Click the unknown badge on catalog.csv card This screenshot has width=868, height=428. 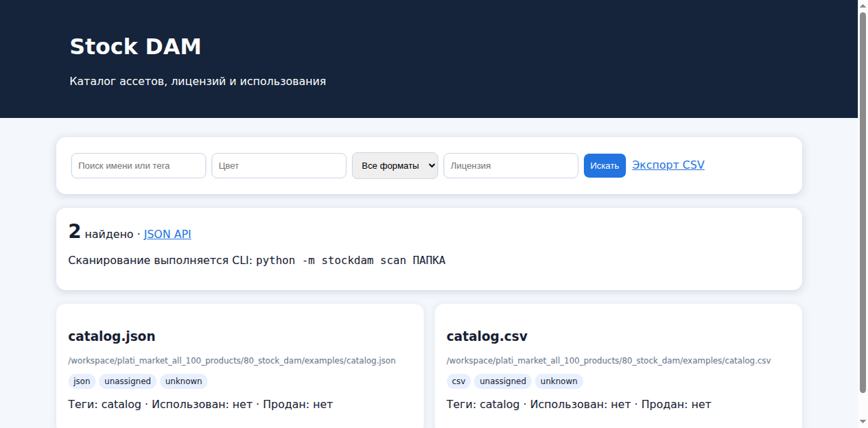tap(559, 381)
